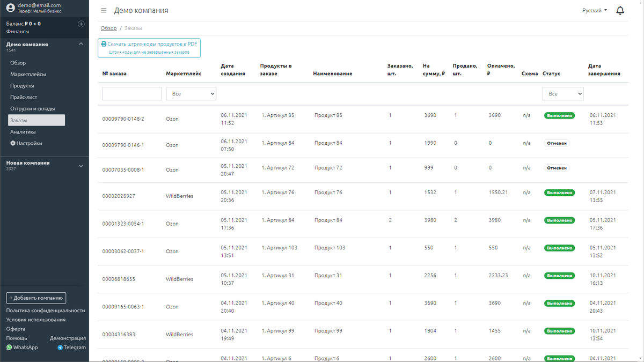Click the Продукт 99 name cell
The image size is (644, 362).
328,331
